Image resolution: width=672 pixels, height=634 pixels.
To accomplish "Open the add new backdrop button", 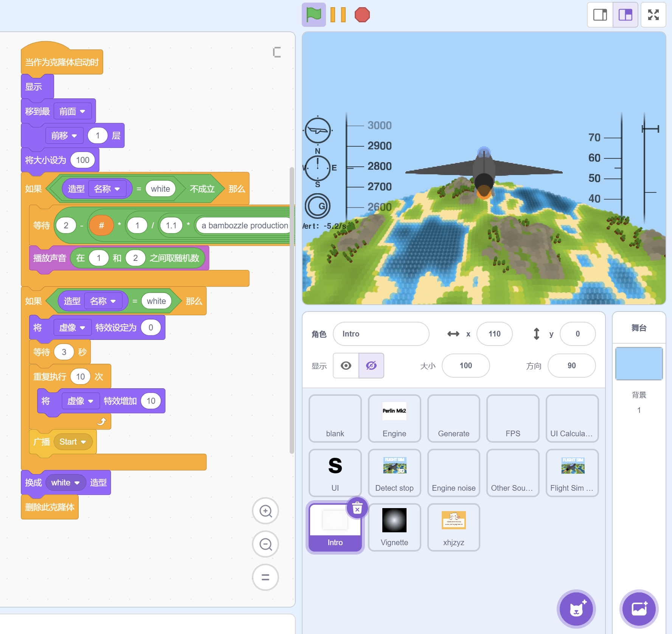I will tap(639, 609).
